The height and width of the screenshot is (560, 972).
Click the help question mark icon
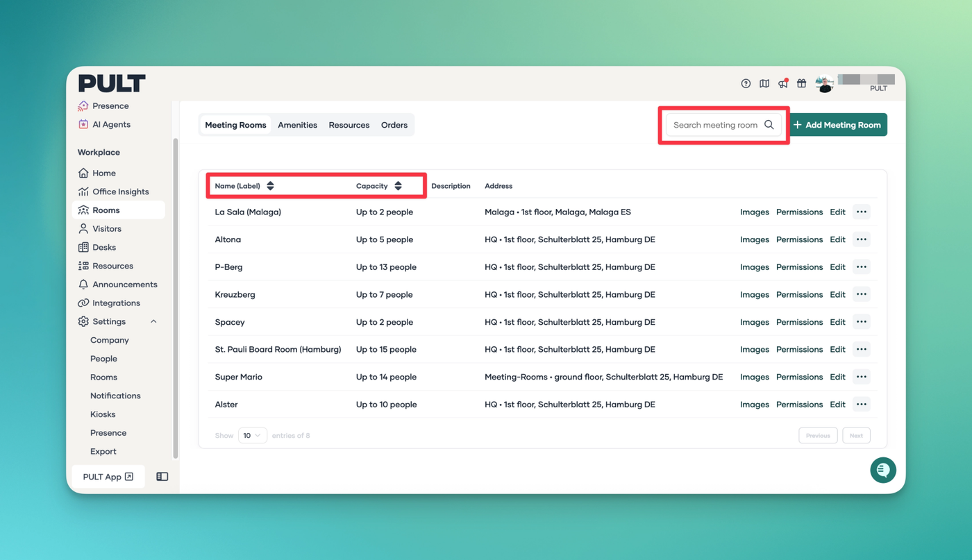746,83
